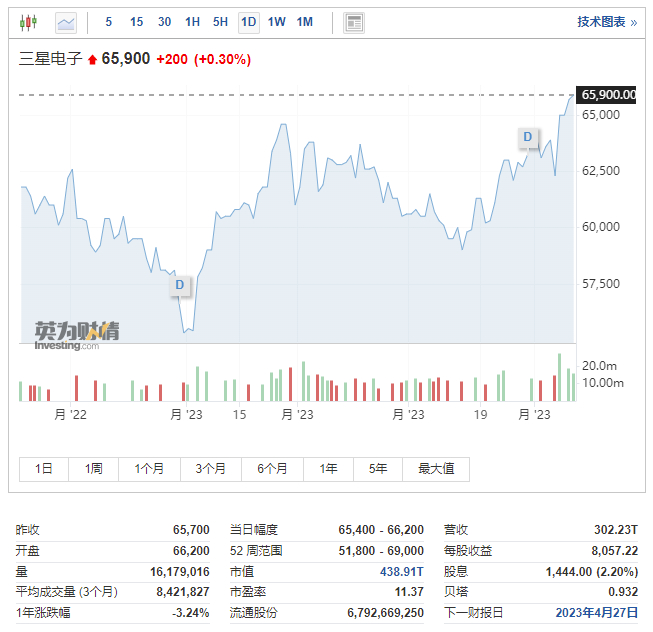Select the 1H interval
This screenshot has height=632, width=653.
point(192,21)
